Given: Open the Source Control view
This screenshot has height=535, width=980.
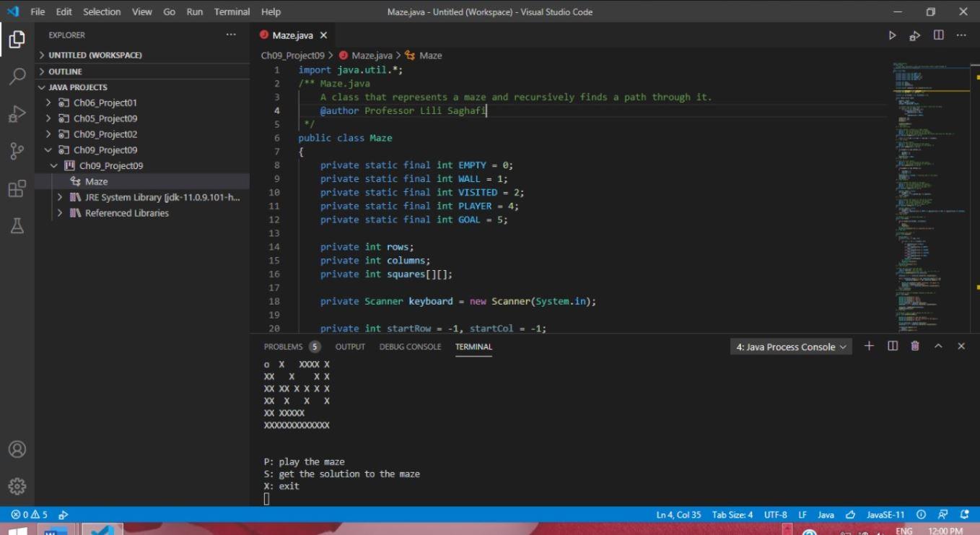Looking at the screenshot, I should 17,151.
